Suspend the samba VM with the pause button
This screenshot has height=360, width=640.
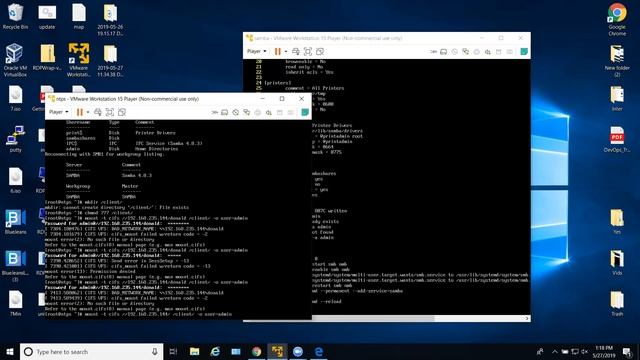(x=278, y=51)
